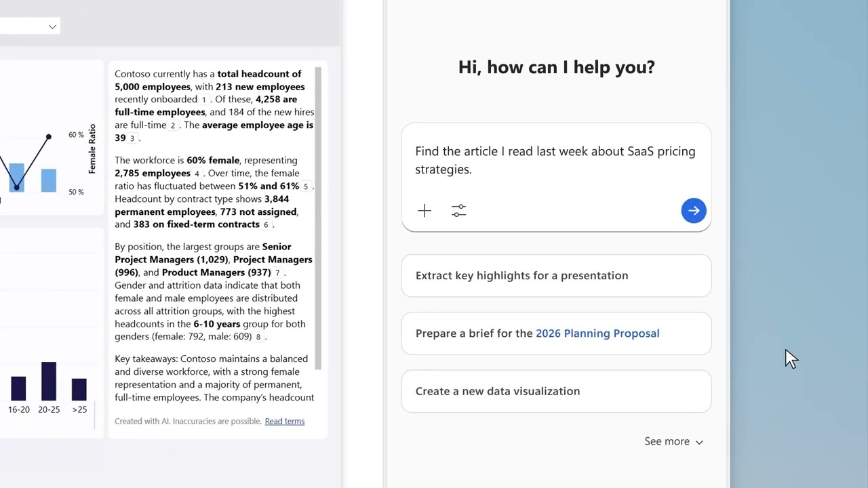Expand the See more suggestions
Viewport: 868px width, 488px height.
[667, 441]
